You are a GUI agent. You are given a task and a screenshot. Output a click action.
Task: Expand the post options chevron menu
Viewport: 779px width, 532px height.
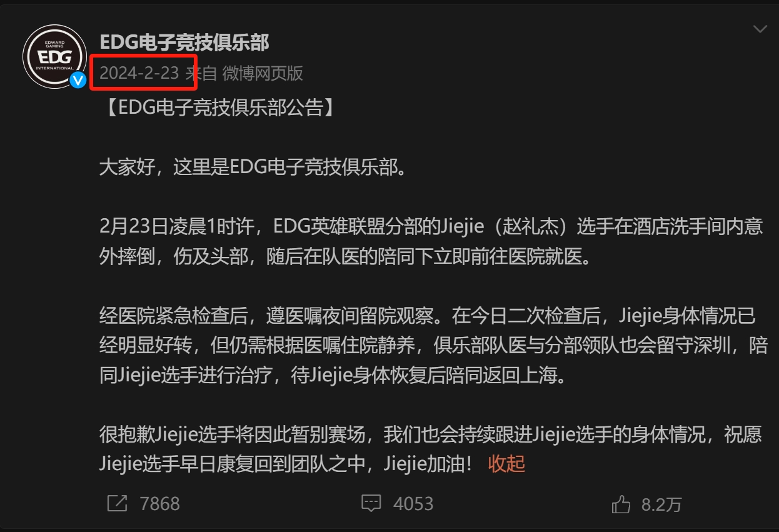click(x=760, y=29)
